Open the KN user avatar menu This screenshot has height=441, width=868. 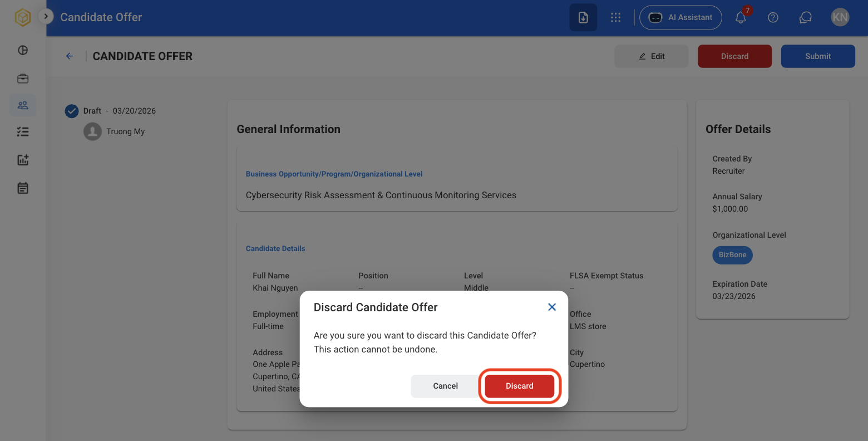(x=840, y=17)
